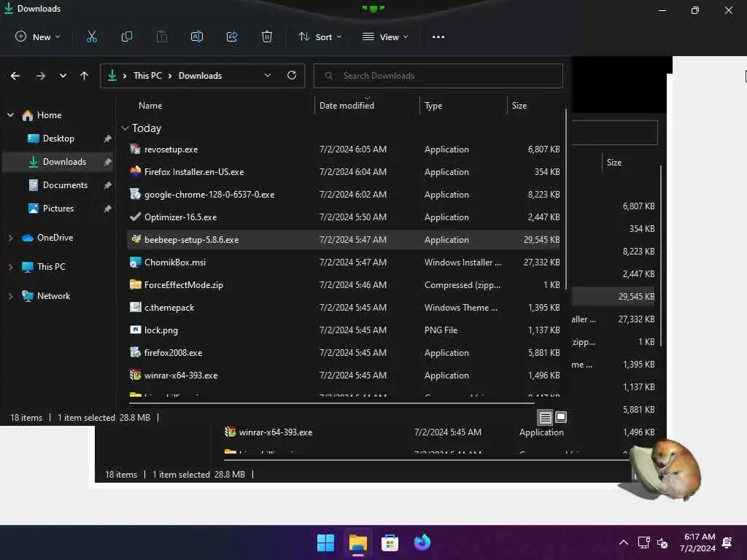
Task: Click the Share icon in toolbar
Action: 232,36
